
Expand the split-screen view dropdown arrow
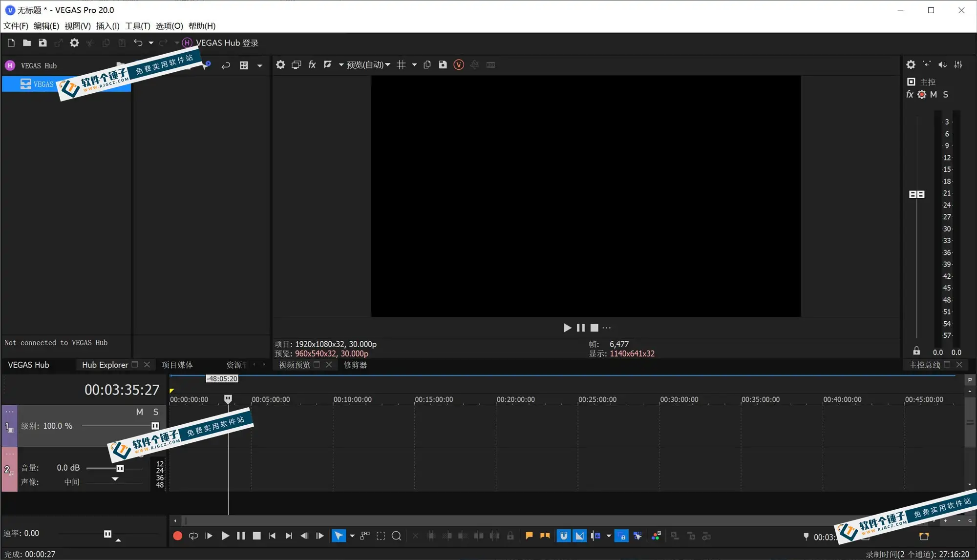[341, 64]
